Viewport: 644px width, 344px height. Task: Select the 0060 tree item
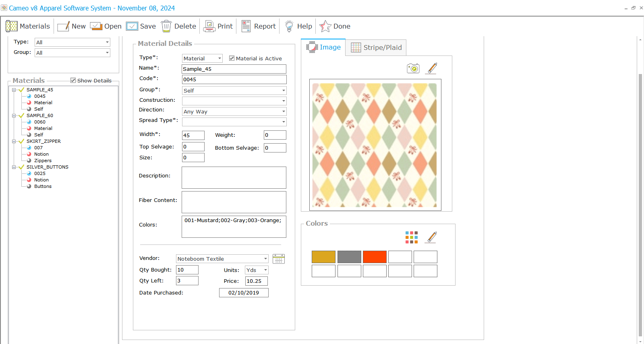[x=40, y=122]
